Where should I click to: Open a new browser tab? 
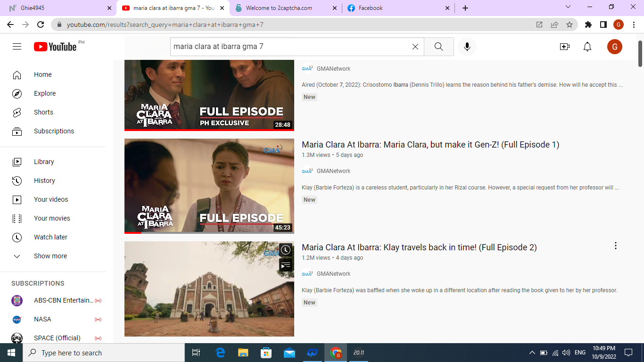pos(465,8)
